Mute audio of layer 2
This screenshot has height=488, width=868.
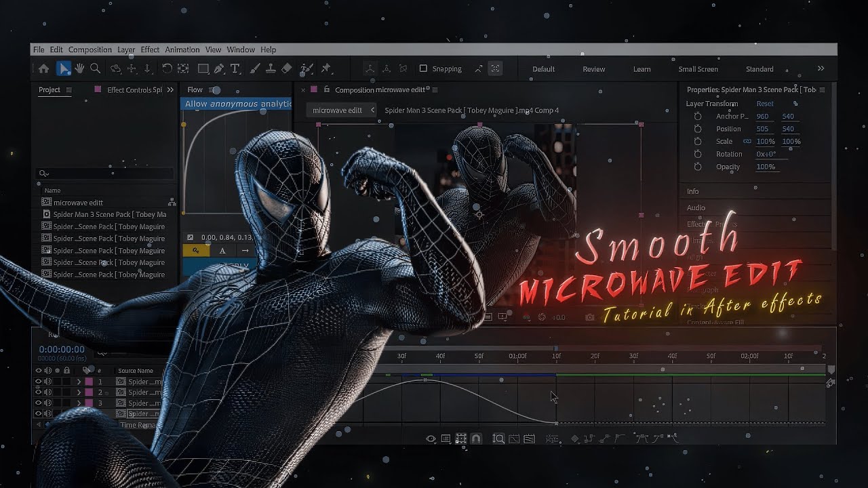pyautogui.click(x=48, y=392)
